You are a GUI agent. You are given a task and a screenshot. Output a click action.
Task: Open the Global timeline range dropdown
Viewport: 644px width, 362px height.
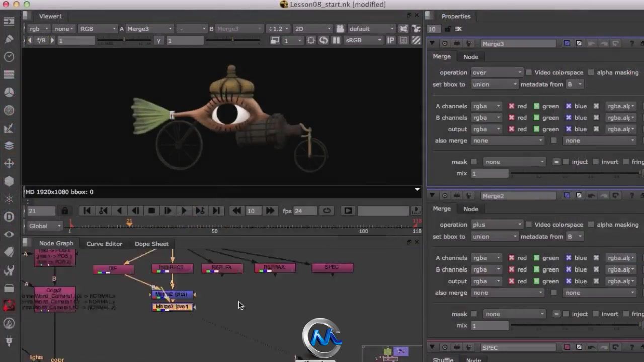(x=45, y=226)
